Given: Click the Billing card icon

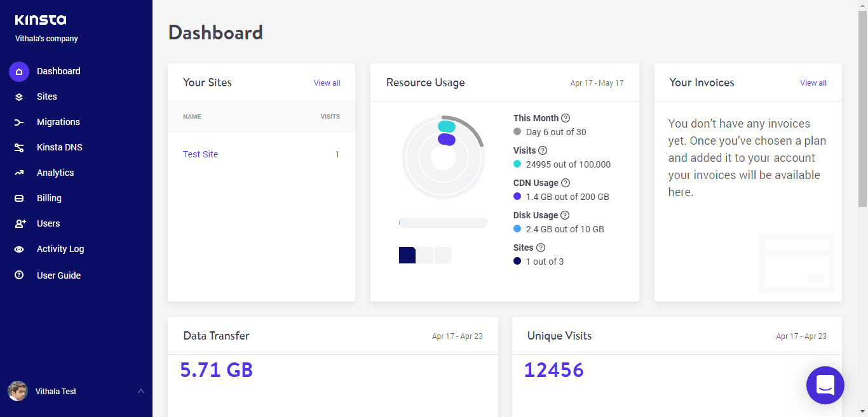Looking at the screenshot, I should [19, 199].
